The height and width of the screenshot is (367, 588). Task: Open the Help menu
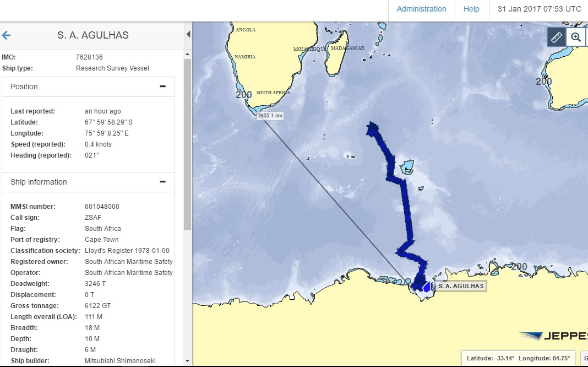[471, 9]
